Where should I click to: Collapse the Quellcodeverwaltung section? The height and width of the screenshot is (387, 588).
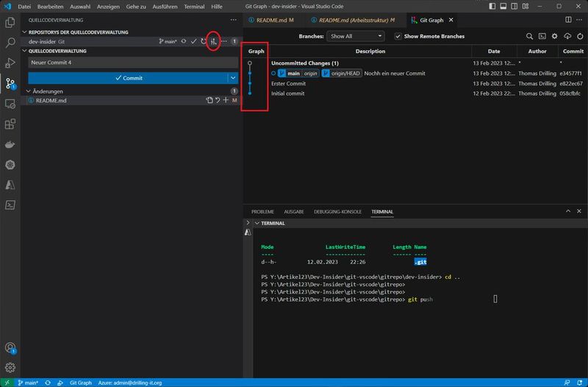click(x=25, y=51)
